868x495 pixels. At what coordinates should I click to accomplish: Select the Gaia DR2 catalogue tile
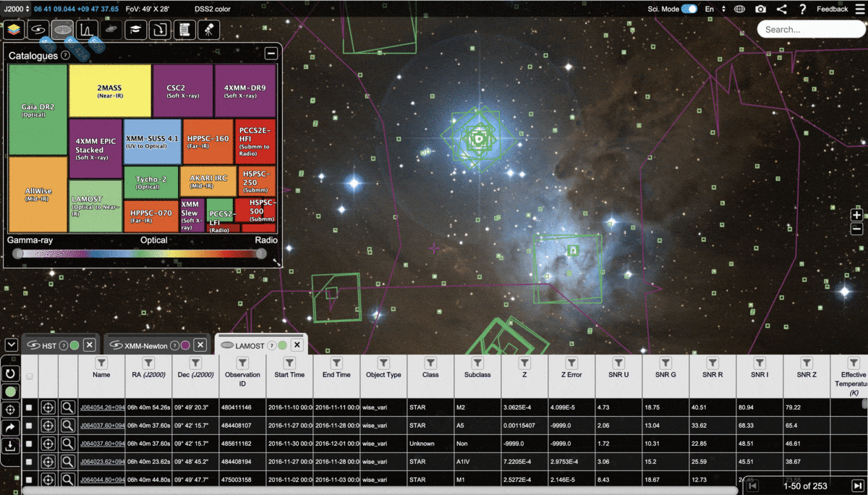[38, 109]
